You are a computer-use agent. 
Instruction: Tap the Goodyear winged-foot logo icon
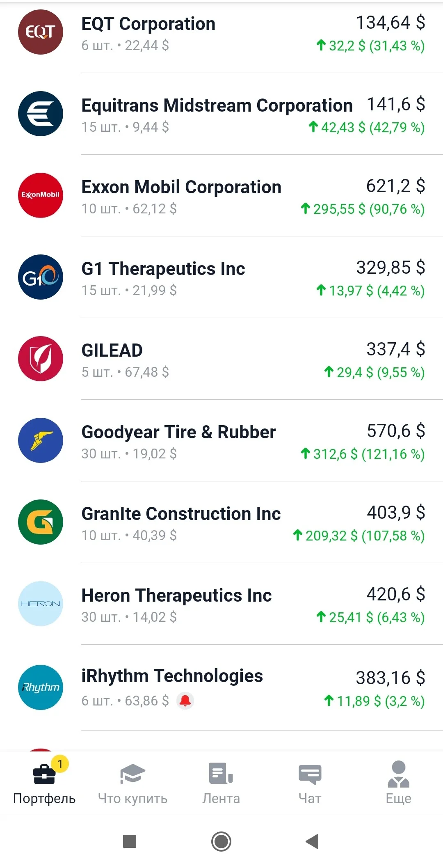pos(41,440)
